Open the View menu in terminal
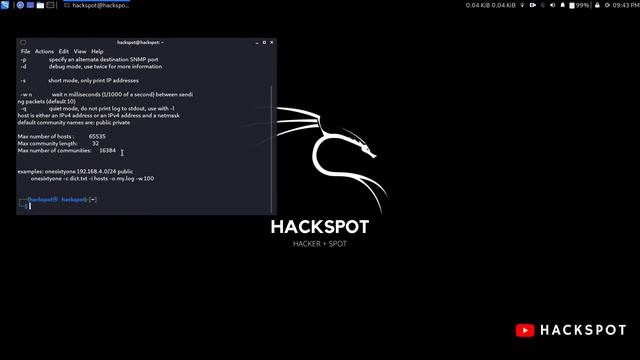Viewport: 640px width, 360px height. click(80, 51)
